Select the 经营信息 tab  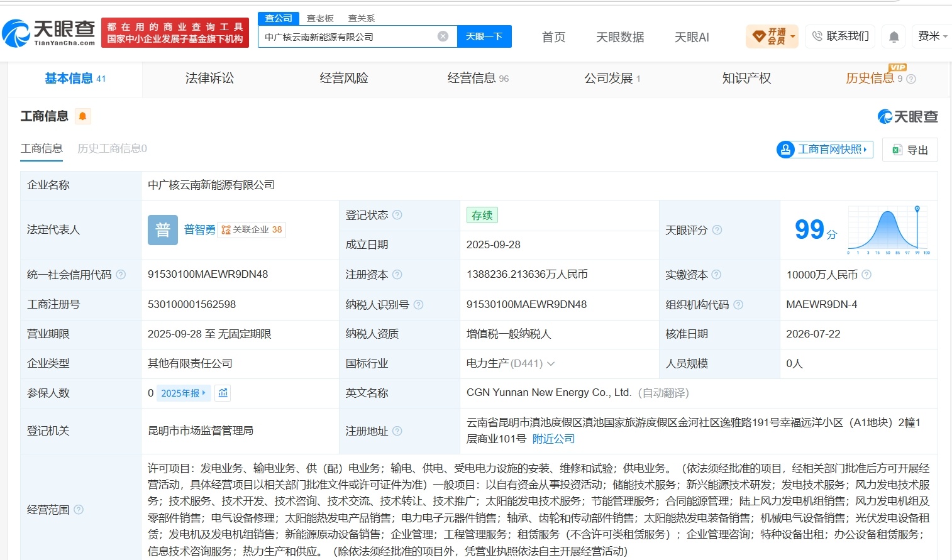click(478, 79)
